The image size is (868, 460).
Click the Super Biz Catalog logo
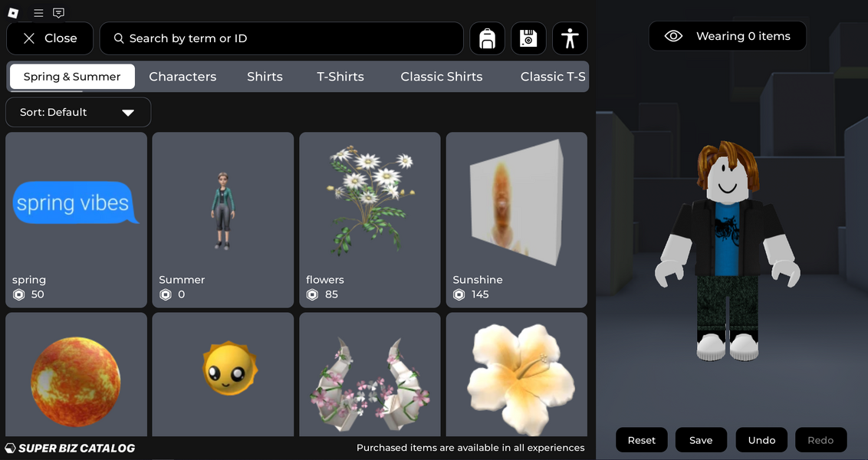coord(70,448)
